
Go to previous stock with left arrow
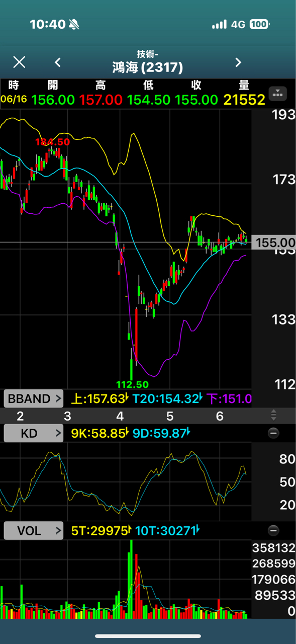58,62
